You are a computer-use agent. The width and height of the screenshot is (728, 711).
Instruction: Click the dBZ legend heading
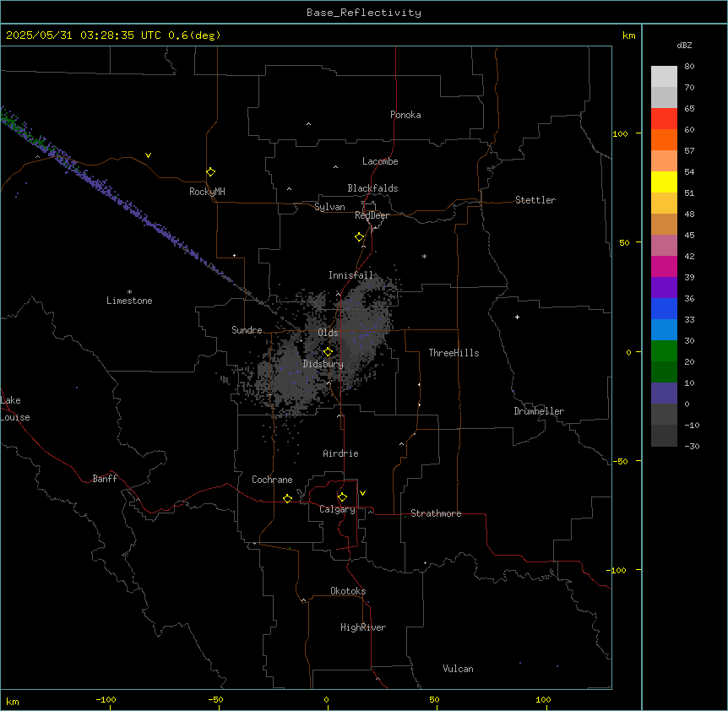(684, 45)
